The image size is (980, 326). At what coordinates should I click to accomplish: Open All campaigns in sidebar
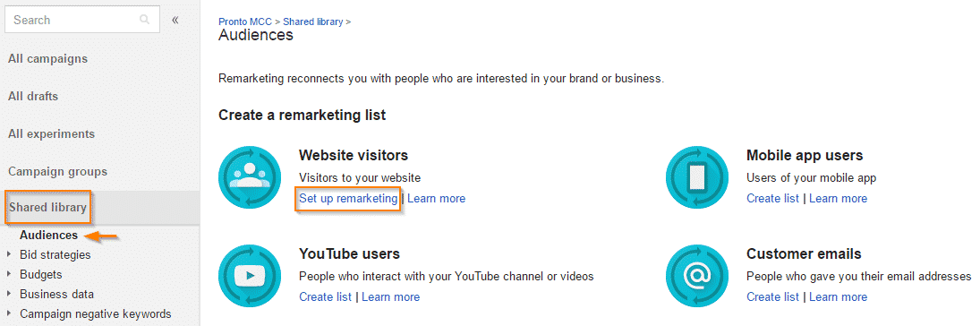pos(48,59)
